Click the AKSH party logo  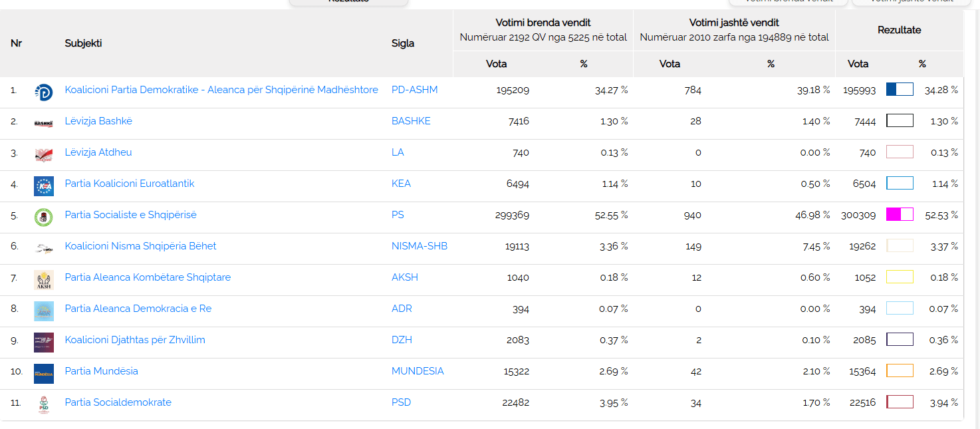pos(43,280)
